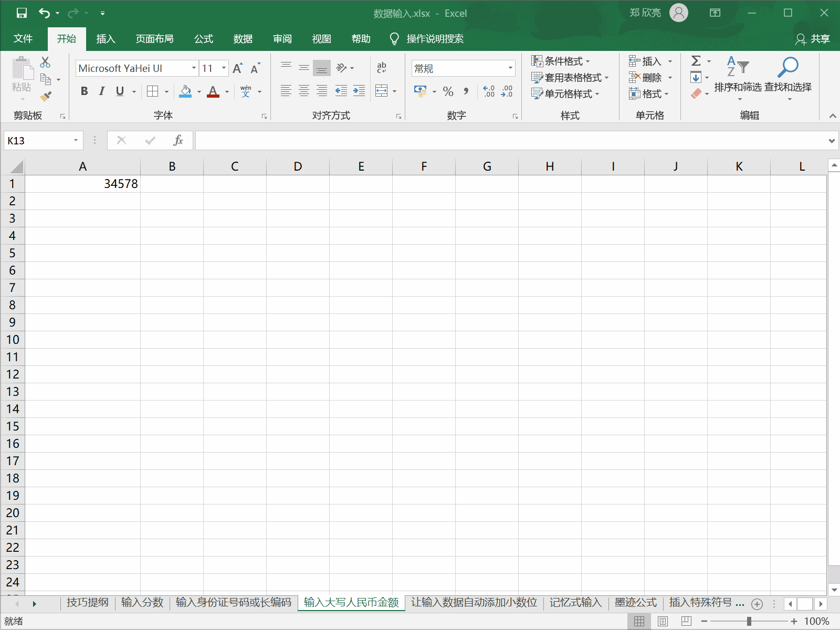
Task: Apply comma thousands separator style
Action: tap(466, 91)
